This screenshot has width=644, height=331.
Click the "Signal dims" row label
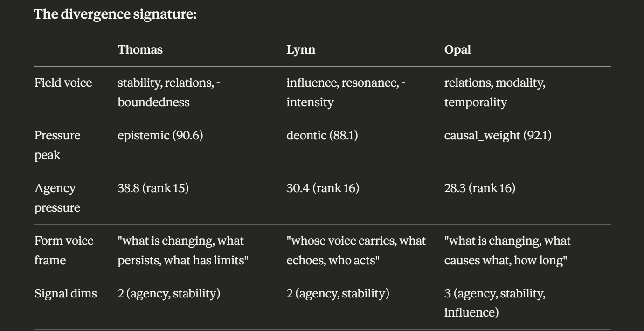tap(66, 294)
